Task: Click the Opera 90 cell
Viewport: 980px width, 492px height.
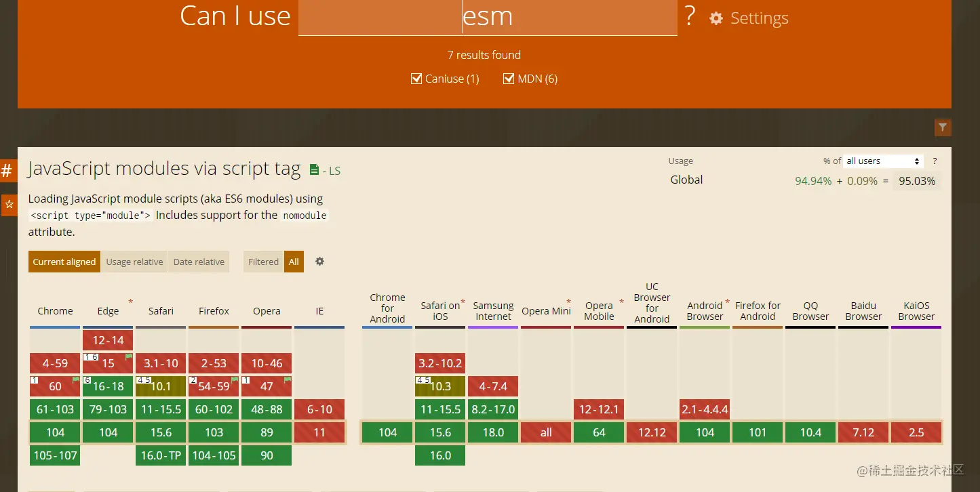Action: (267, 455)
